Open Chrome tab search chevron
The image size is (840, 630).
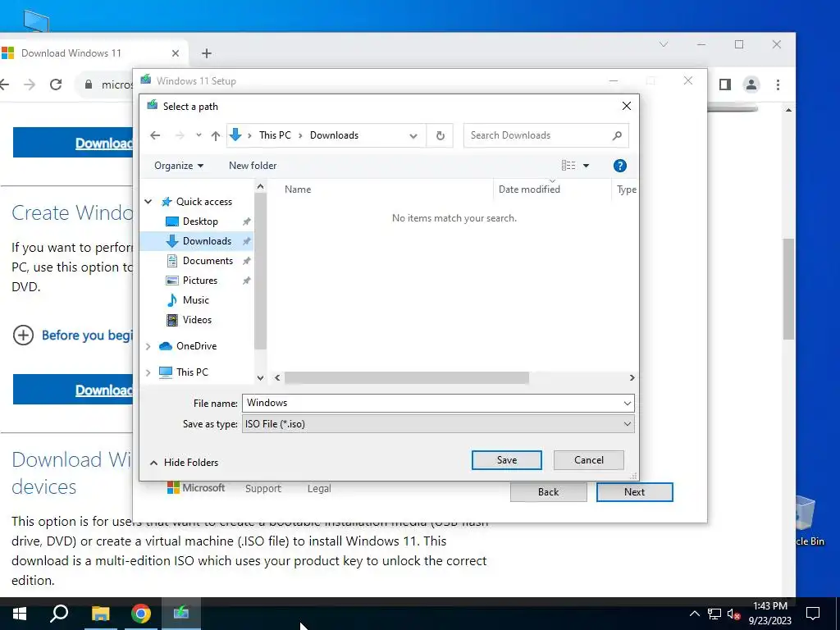(x=663, y=44)
